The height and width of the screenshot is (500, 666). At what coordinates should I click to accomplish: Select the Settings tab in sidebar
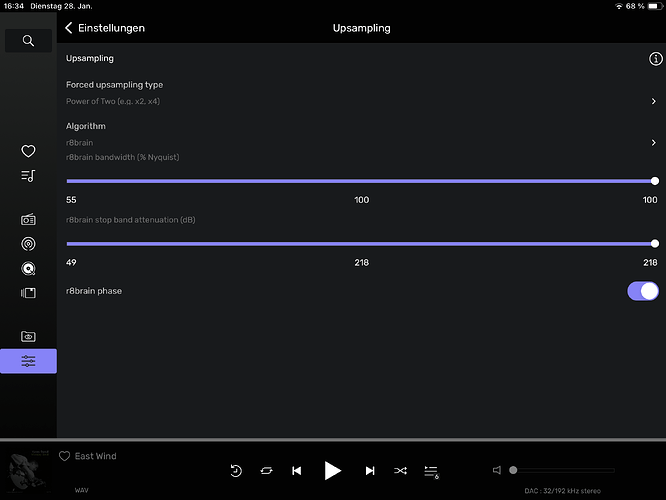[x=28, y=361]
